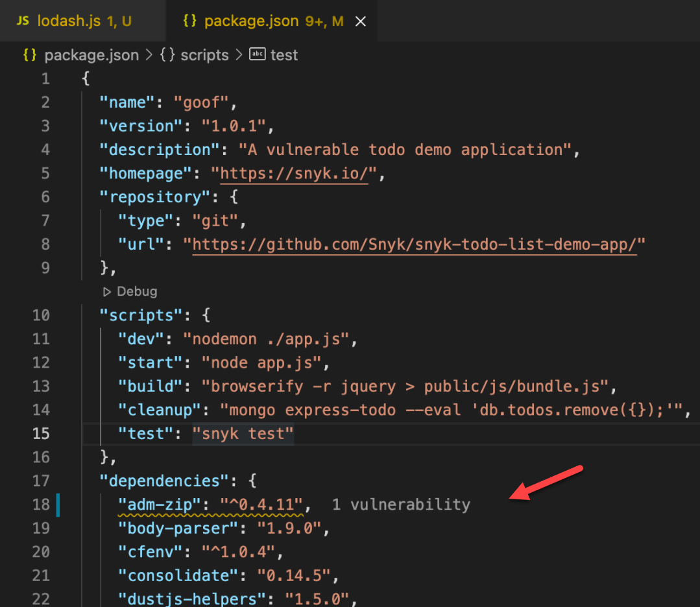Click the "git" type value
Screen dimensions: 700x607
coord(215,220)
